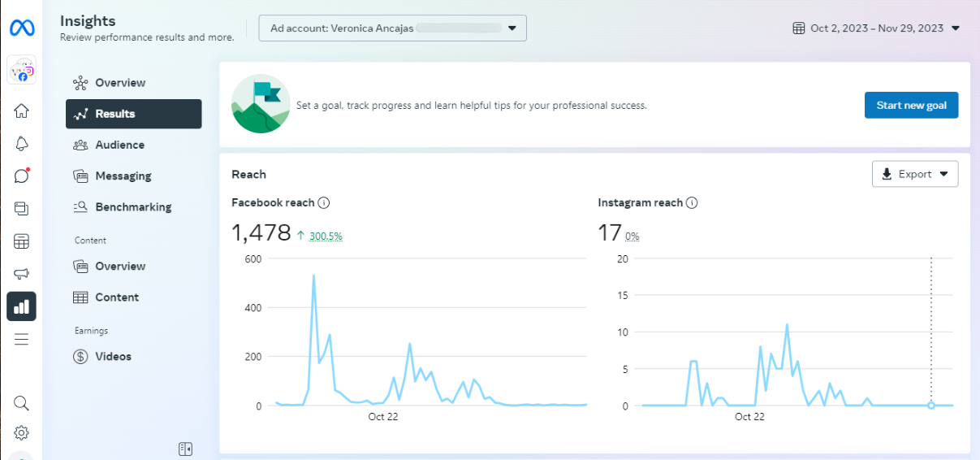Open All tools hamburger menu
The height and width of the screenshot is (460, 980).
(x=22, y=339)
